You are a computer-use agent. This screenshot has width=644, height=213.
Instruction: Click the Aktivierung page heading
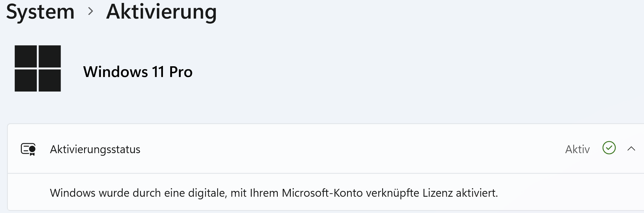(162, 12)
